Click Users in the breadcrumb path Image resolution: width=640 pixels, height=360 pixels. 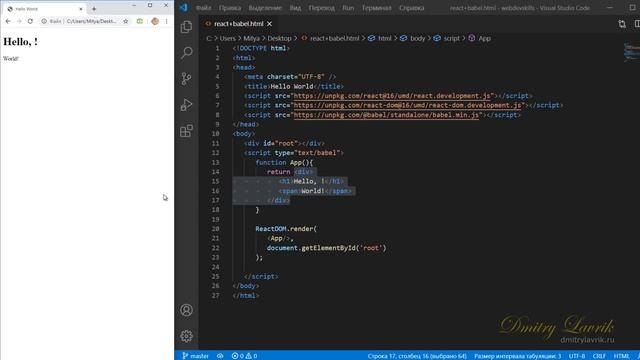coord(228,38)
